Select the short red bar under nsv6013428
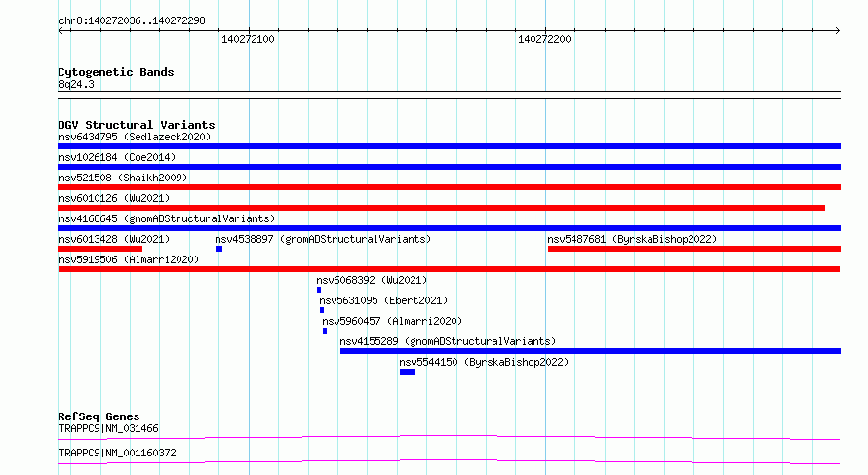Image resolution: width=868 pixels, height=475 pixels. [x=100, y=249]
